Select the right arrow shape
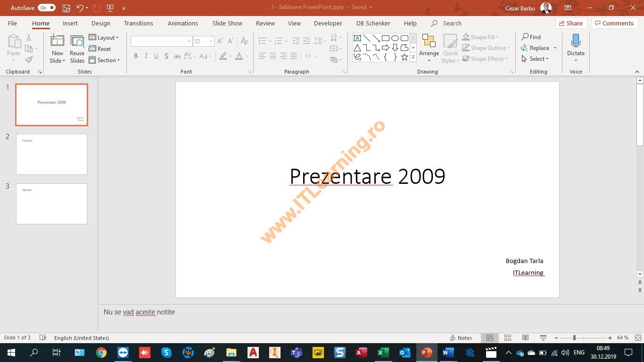 (x=386, y=48)
